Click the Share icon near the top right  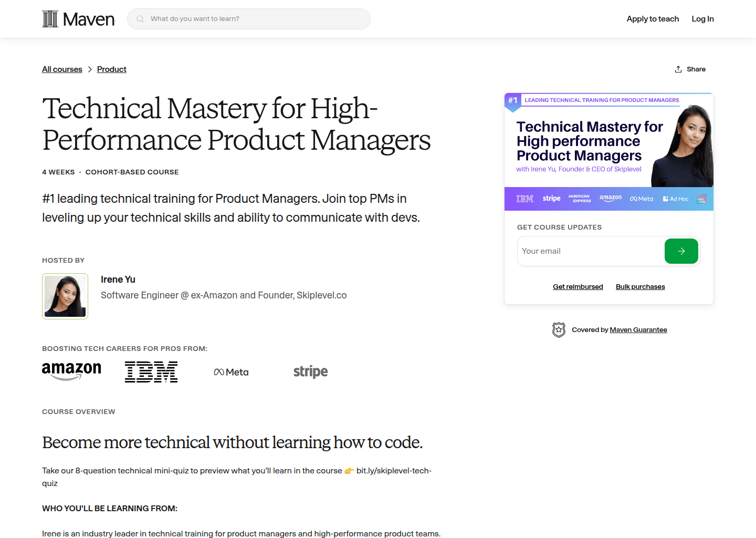pyautogui.click(x=678, y=69)
